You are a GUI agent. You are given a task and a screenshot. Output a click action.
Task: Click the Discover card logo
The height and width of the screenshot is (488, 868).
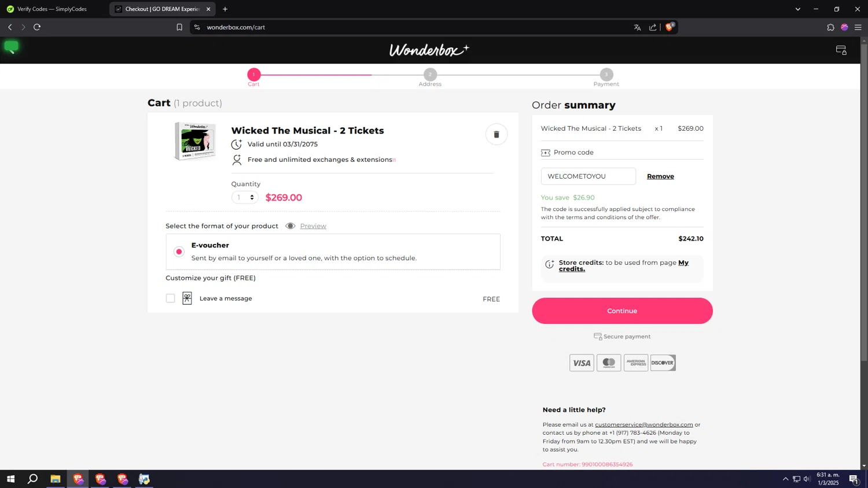coord(663,363)
